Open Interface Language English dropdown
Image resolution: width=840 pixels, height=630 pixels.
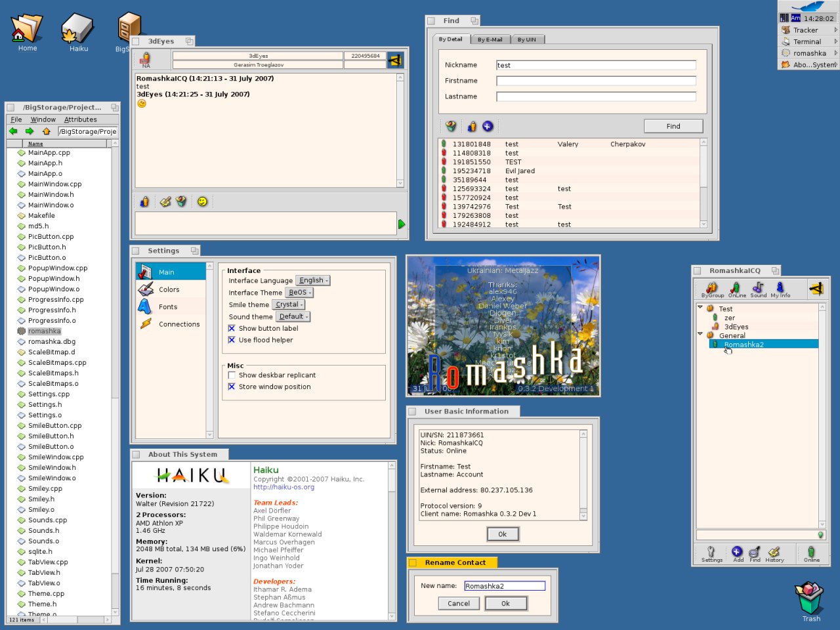(313, 280)
